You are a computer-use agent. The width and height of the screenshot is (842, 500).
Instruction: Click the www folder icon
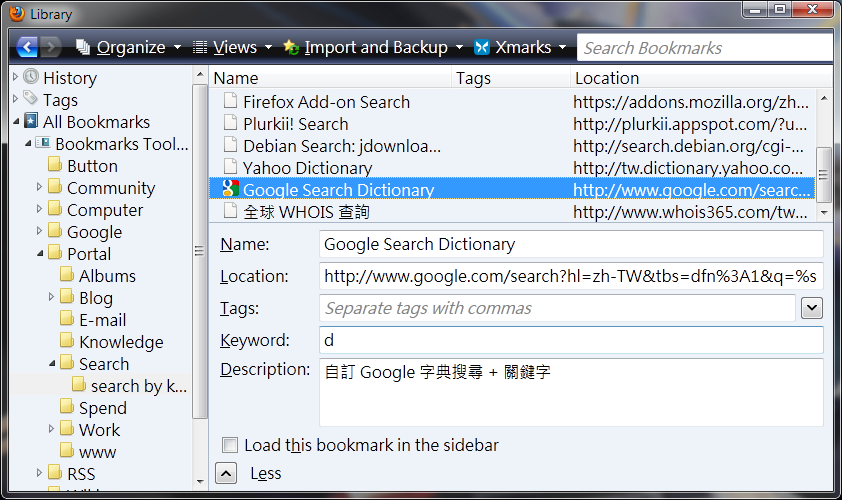point(67,451)
